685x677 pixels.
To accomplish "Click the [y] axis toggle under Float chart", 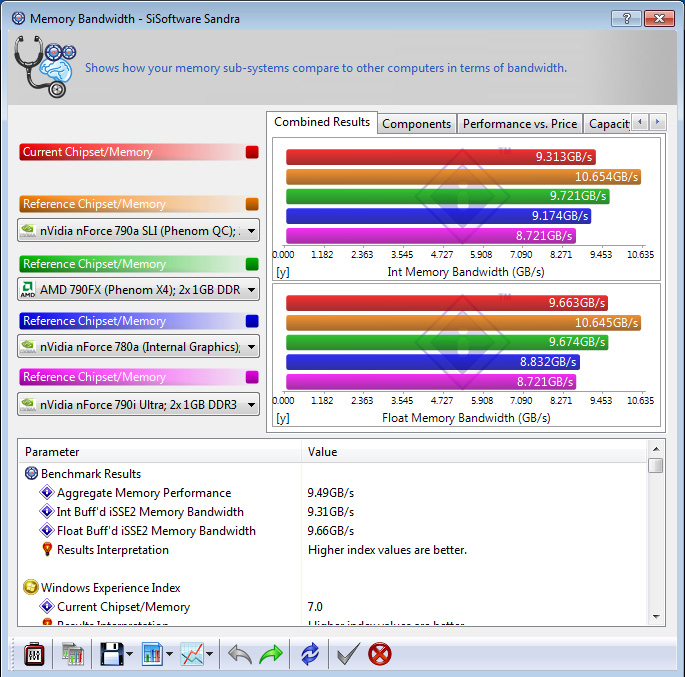I will point(283,418).
